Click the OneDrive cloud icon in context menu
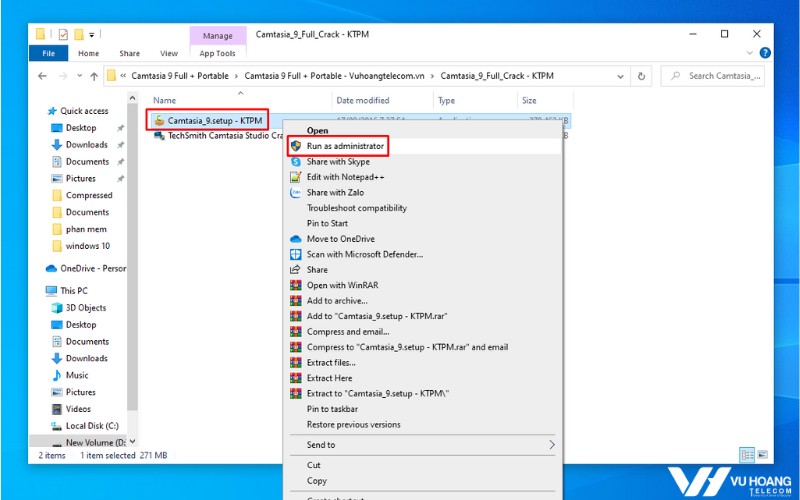Screen dimensions: 800x500 point(295,239)
